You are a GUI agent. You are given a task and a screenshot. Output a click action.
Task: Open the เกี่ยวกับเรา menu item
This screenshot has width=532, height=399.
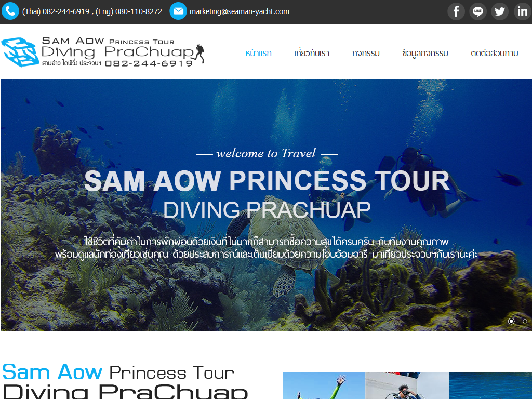click(312, 54)
